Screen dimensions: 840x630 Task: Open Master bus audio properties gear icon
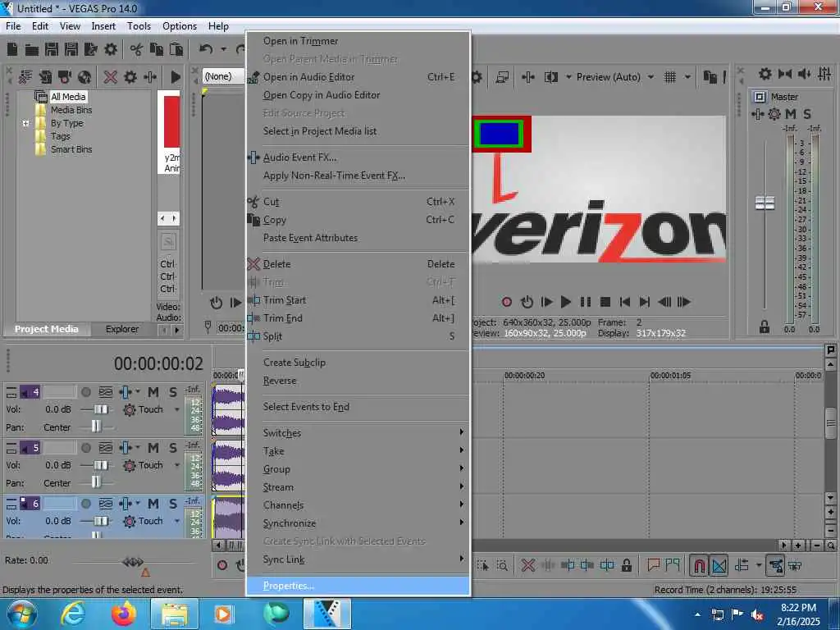click(765, 74)
